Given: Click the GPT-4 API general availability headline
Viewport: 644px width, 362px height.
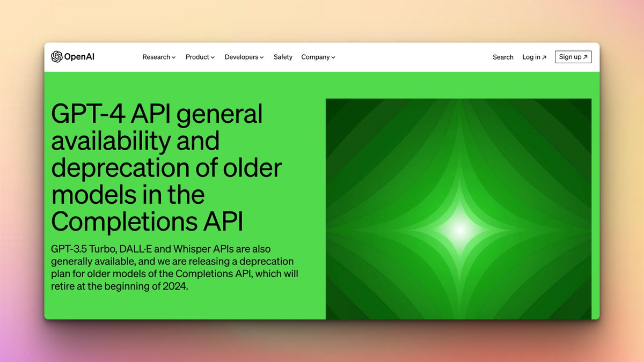Looking at the screenshot, I should coord(166,168).
